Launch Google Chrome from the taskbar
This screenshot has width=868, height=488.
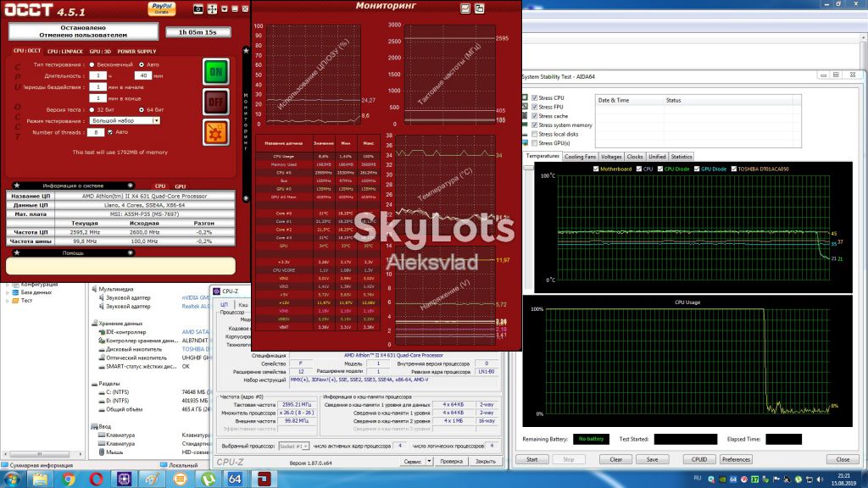tap(68, 479)
